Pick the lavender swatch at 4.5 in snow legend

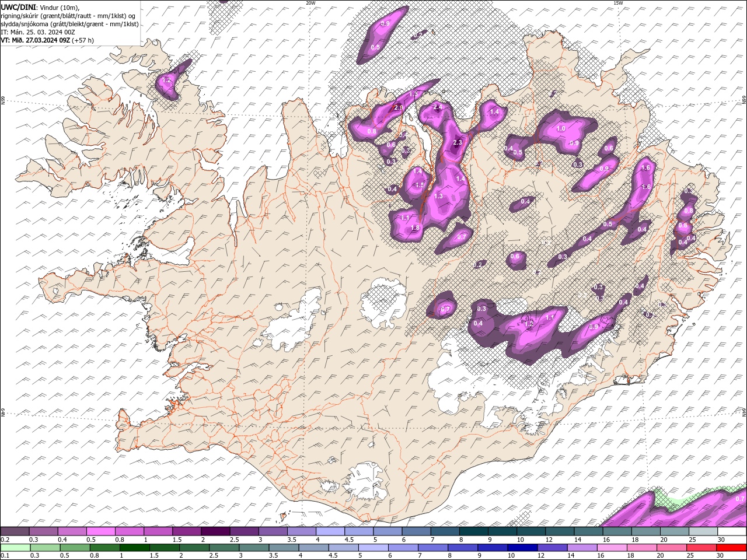pos(359,531)
